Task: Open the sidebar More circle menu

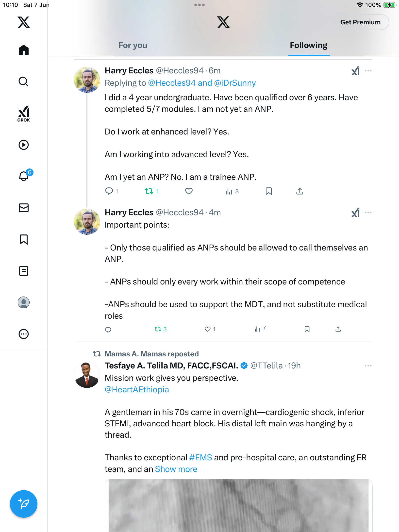Action: [24, 334]
